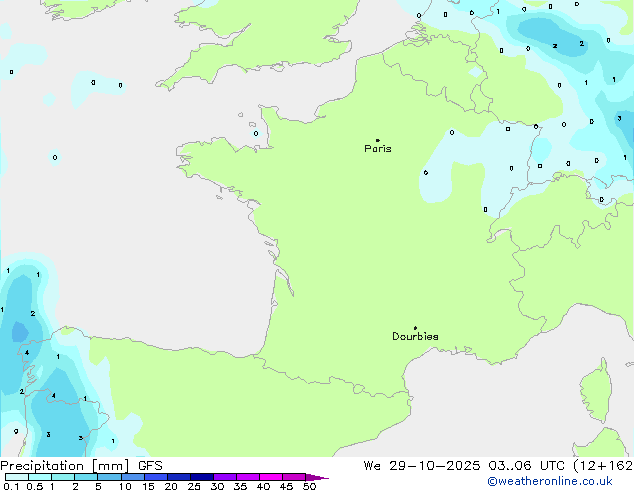Screen dimensions: 634x490
Task: Pick the legend swatch between 0.5 and 1
Action: [x=40, y=477]
